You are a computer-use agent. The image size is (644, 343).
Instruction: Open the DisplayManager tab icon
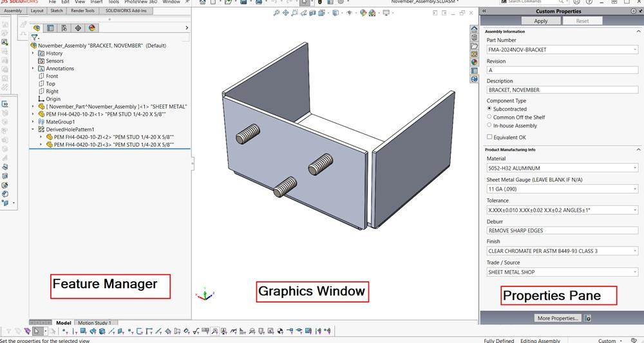91,28
